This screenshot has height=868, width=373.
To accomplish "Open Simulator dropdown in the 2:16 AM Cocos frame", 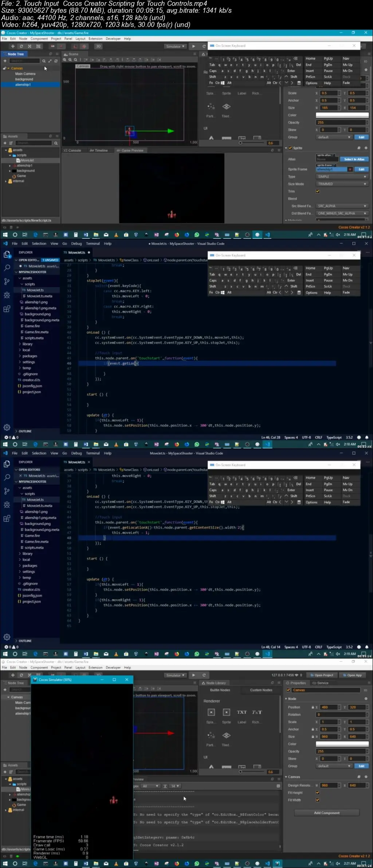I will (x=176, y=46).
